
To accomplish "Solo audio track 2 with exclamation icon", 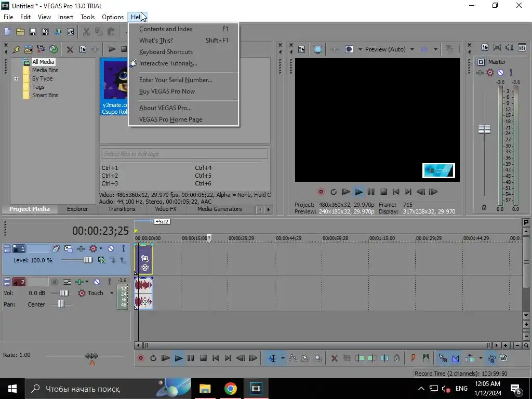I will [109, 282].
